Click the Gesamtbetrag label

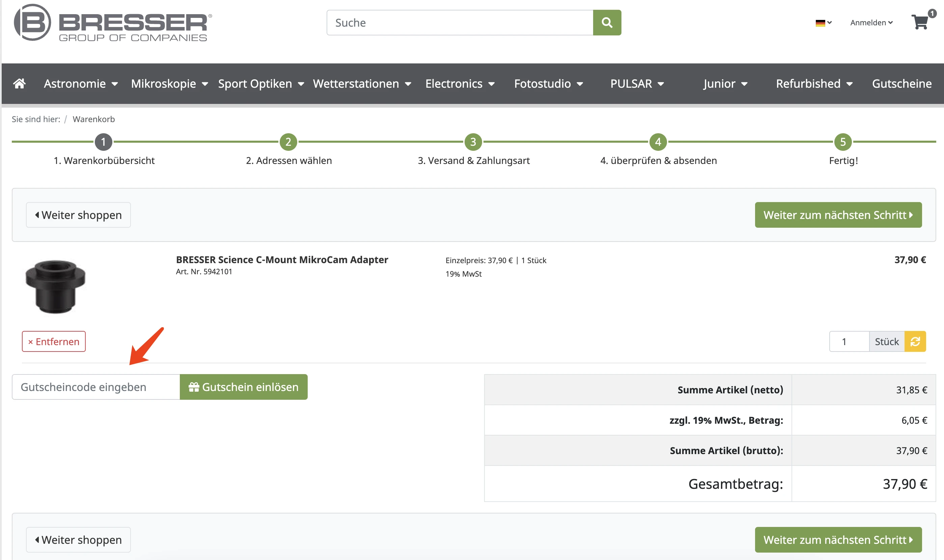[x=735, y=484]
